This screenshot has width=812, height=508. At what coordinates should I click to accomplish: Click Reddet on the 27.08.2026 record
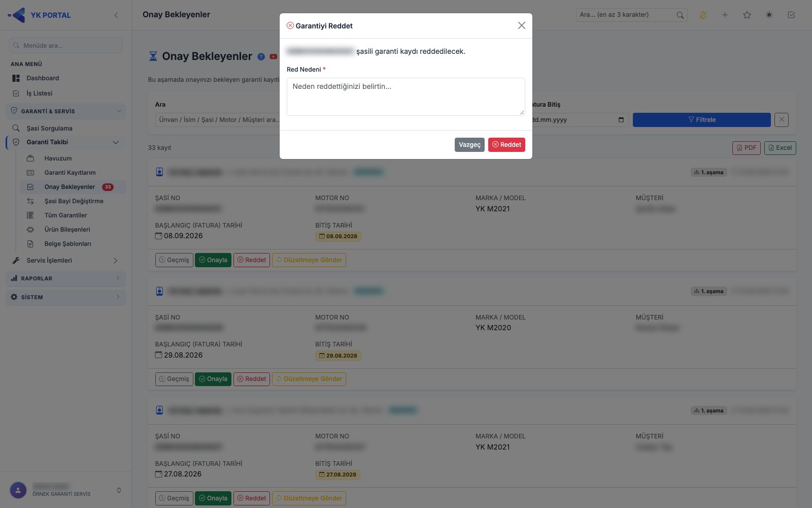[252, 498]
